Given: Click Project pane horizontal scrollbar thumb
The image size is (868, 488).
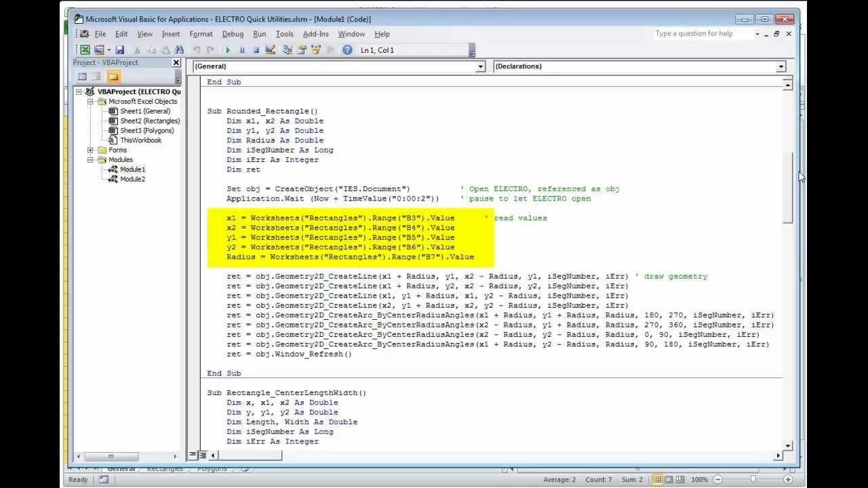Looking at the screenshot, I should 111,457.
